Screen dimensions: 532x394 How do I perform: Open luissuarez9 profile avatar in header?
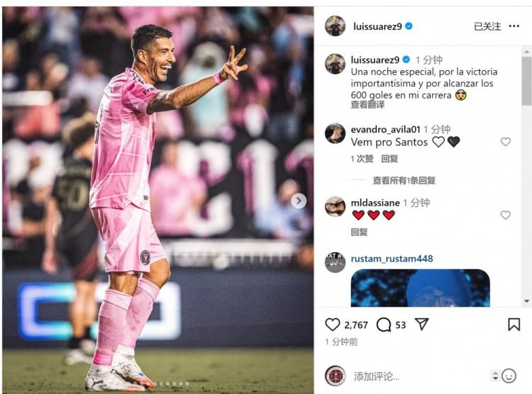click(x=335, y=26)
